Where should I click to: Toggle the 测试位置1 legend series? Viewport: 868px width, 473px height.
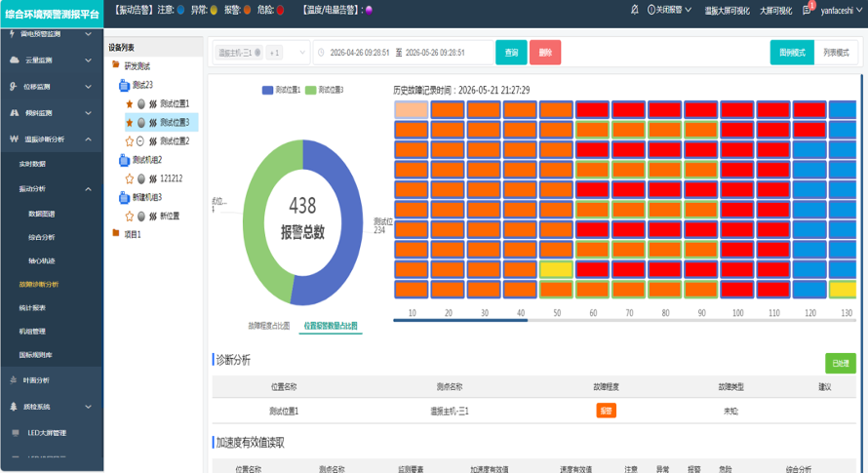(281, 90)
